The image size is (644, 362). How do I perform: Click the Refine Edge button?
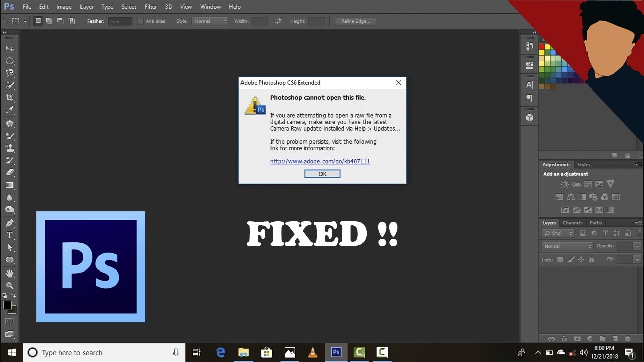tap(356, 21)
